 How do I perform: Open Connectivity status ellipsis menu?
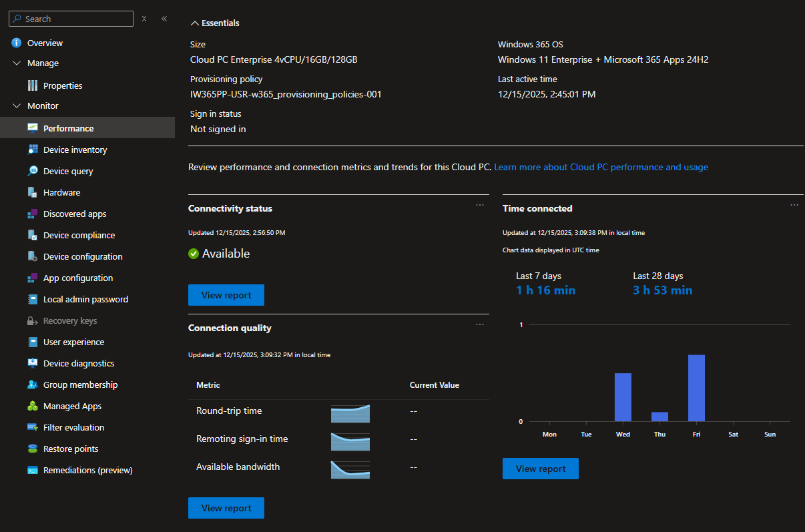click(x=480, y=205)
